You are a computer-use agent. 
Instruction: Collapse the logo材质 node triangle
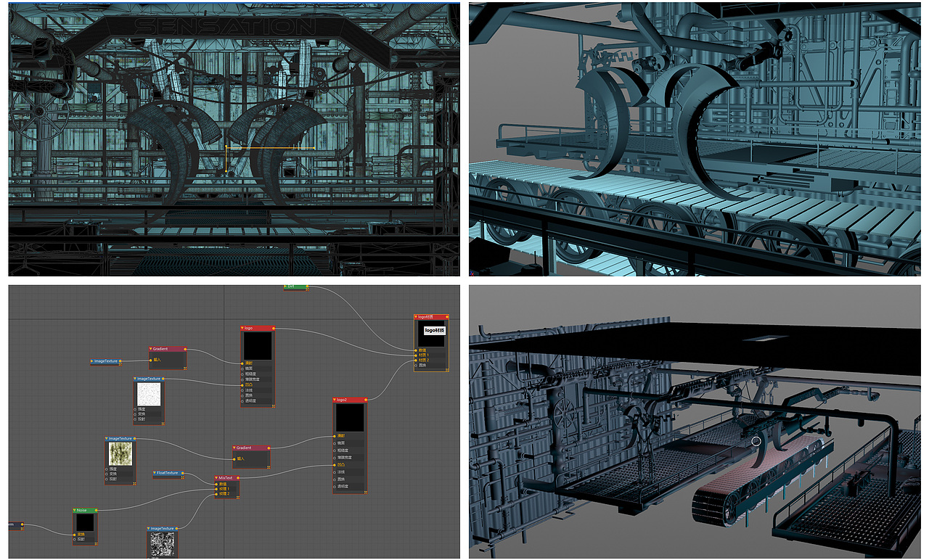(x=416, y=317)
